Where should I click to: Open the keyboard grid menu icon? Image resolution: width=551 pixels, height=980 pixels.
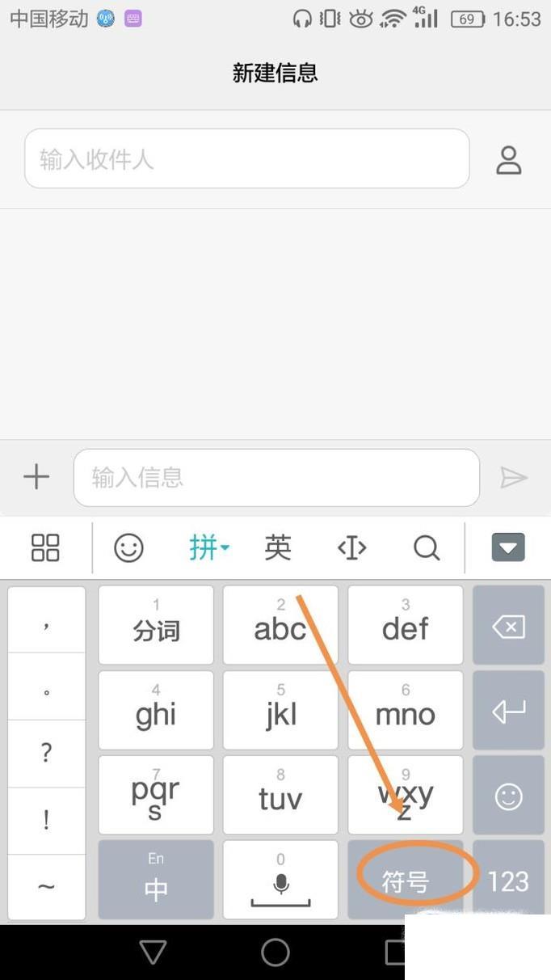(x=45, y=547)
